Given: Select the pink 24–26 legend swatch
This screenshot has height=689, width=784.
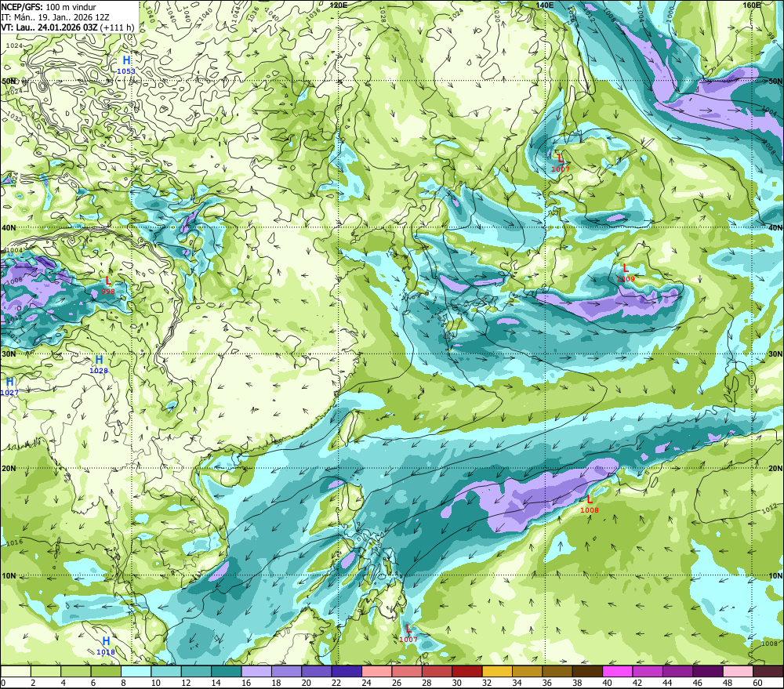Looking at the screenshot, I should pyautogui.click(x=376, y=671).
